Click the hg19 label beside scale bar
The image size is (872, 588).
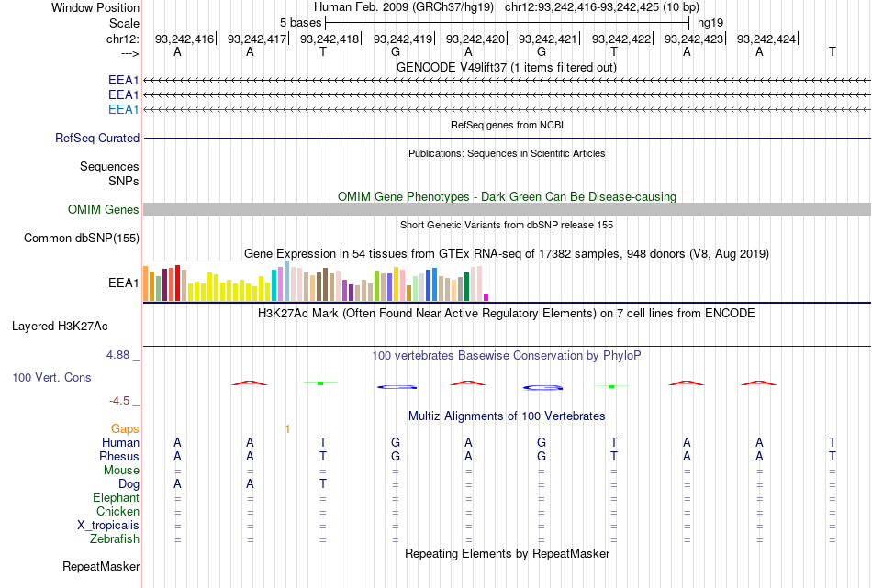(x=710, y=23)
